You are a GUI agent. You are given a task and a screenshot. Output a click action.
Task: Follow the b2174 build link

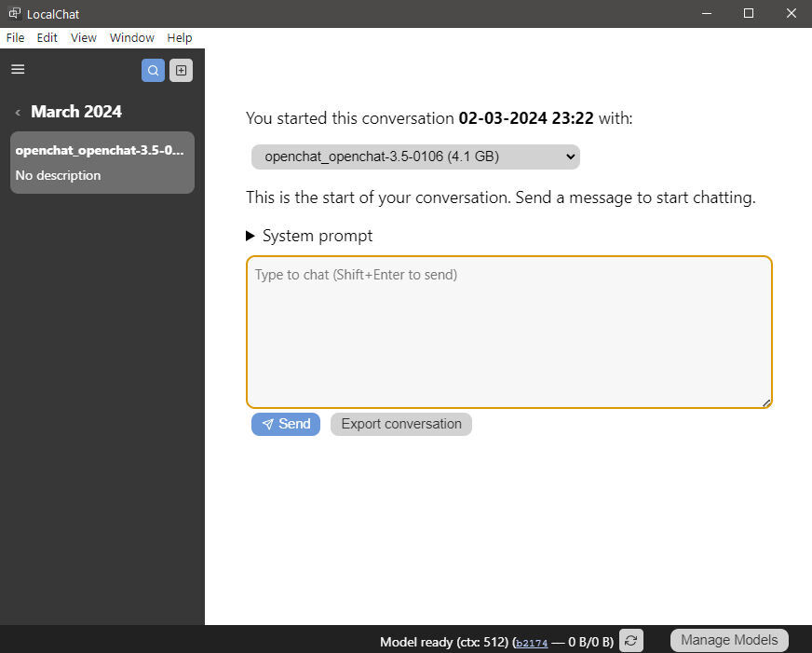pyautogui.click(x=532, y=642)
